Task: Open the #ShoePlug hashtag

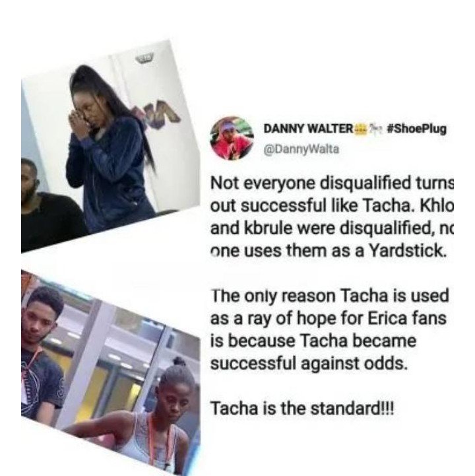Action: tap(417, 129)
